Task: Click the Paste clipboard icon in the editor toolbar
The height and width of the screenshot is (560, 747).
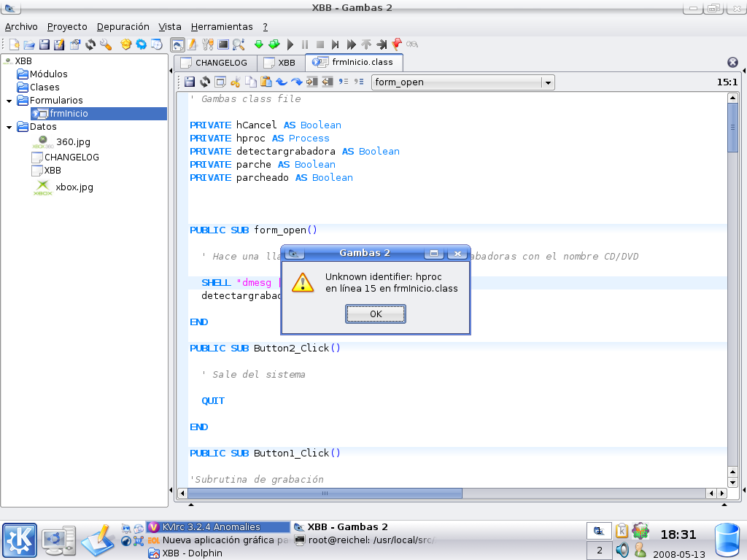Action: (x=266, y=82)
